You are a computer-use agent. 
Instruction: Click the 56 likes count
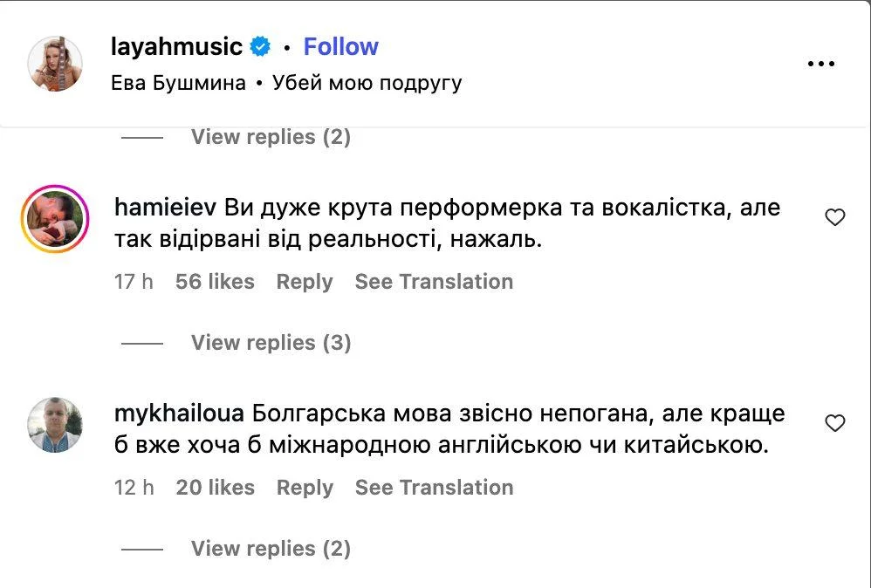pyautogui.click(x=216, y=281)
